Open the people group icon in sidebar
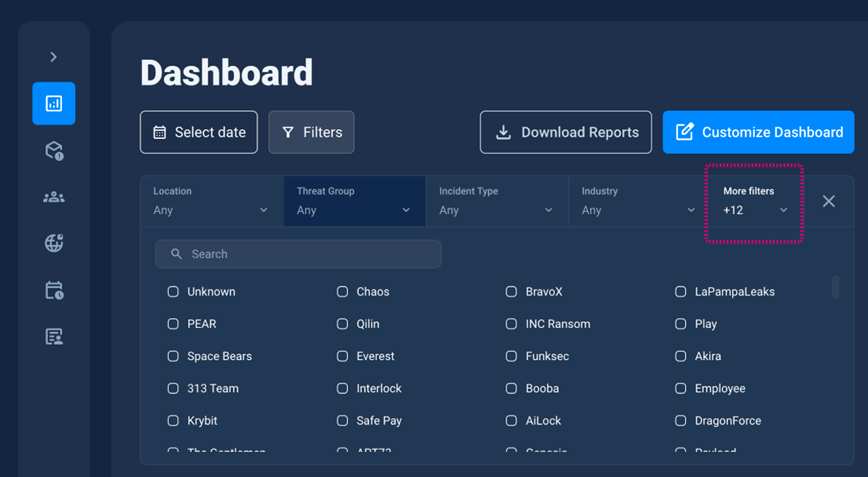Screen dimensions: 868x477 [x=54, y=197]
